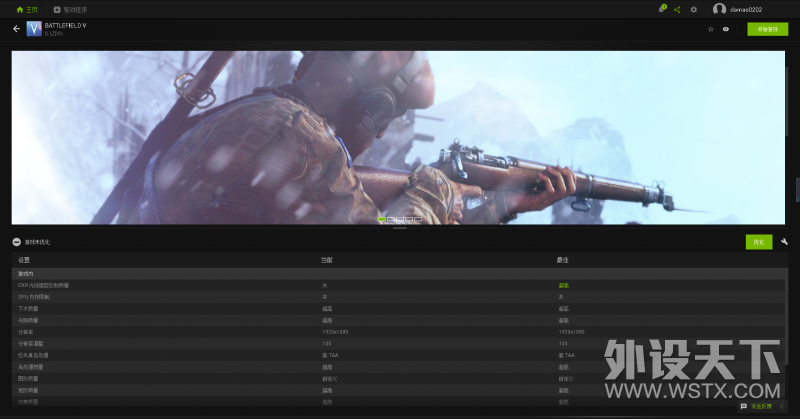Screen dimensions: 800x419
Task: Open the settings gear
Action: tap(694, 10)
